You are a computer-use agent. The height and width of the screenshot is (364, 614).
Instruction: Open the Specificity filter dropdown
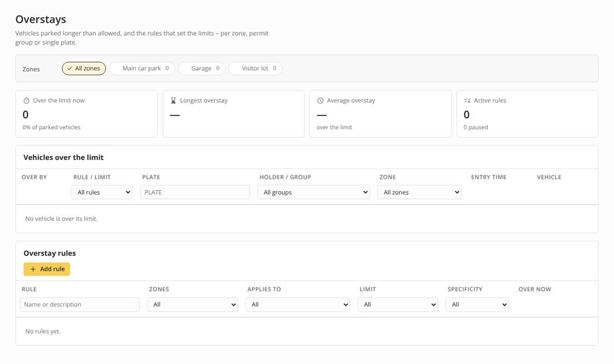pyautogui.click(x=477, y=304)
